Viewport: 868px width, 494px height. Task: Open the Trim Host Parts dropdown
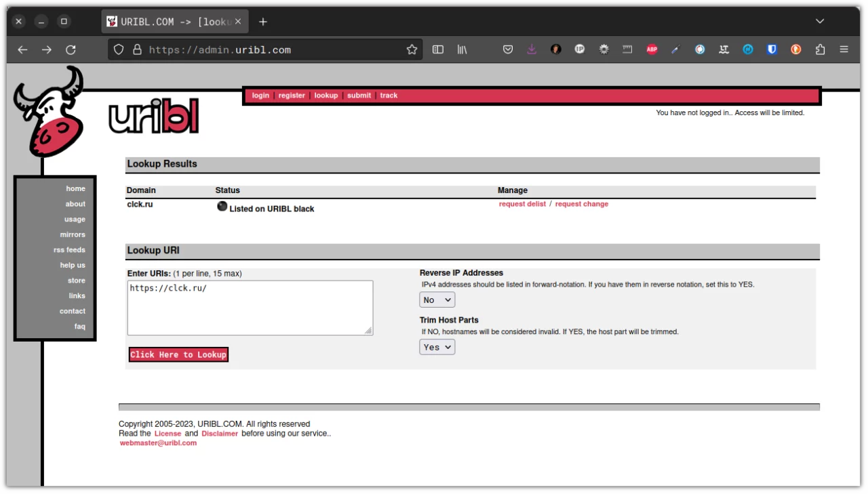pyautogui.click(x=437, y=347)
